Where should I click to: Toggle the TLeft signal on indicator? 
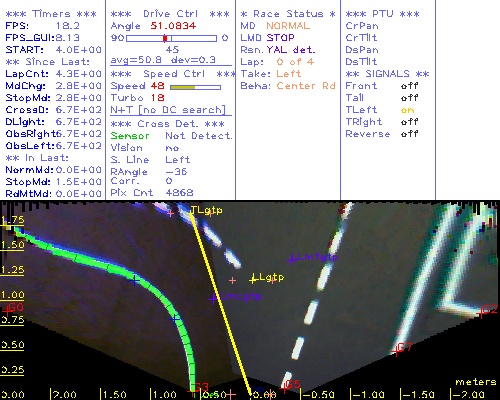[407, 110]
